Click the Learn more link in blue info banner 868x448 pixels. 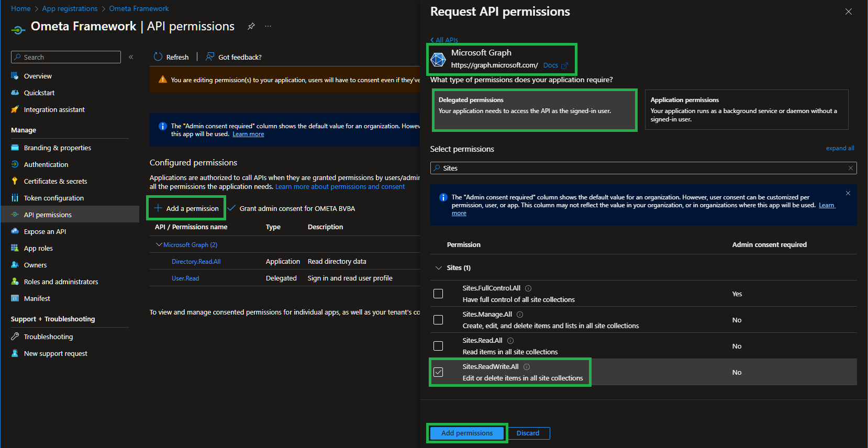pyautogui.click(x=248, y=134)
